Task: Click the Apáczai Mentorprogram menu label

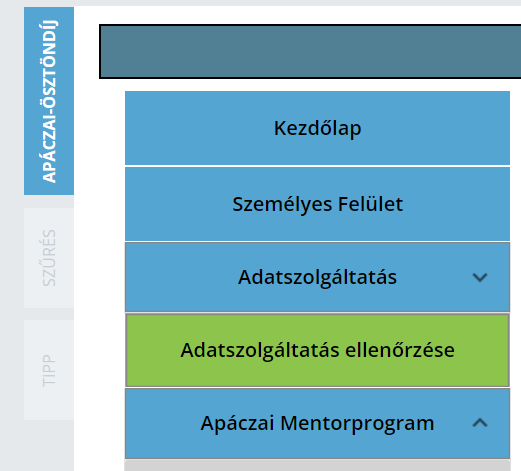Action: click(317, 423)
